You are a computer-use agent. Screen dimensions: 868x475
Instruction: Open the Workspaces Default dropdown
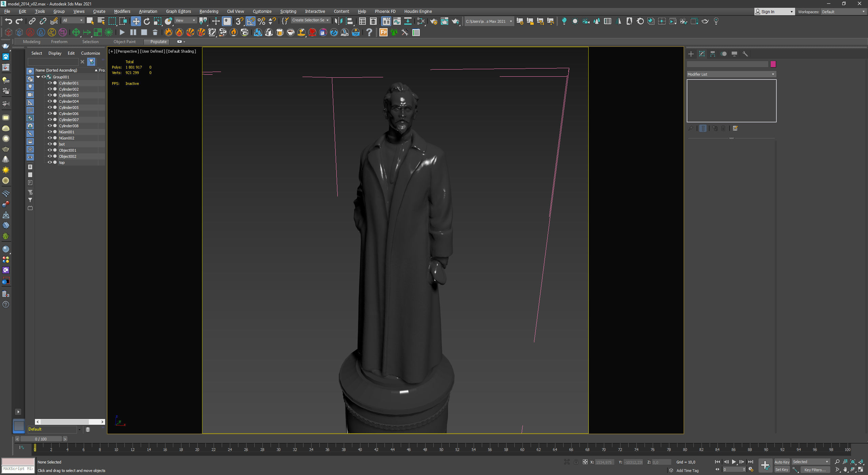(x=843, y=12)
